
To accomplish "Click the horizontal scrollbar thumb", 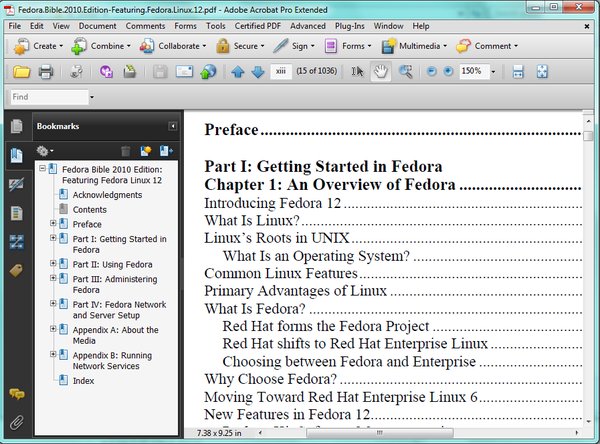I will click(380, 433).
